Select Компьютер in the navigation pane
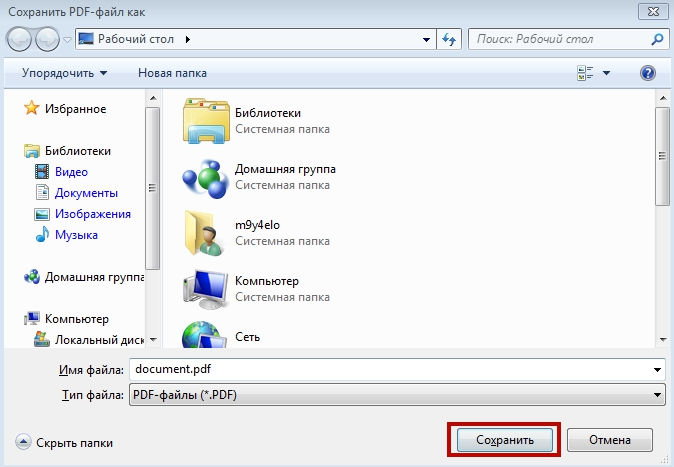Image resolution: width=674 pixels, height=467 pixels. point(77,319)
